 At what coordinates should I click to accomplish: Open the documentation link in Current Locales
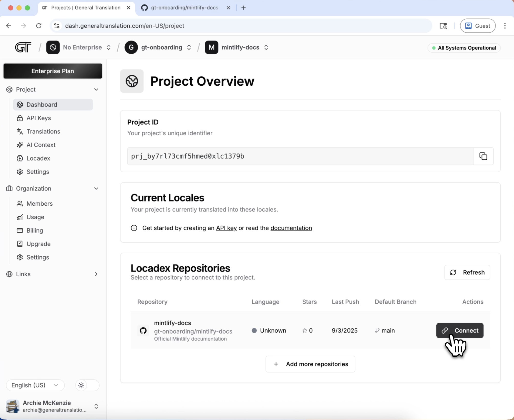291,228
